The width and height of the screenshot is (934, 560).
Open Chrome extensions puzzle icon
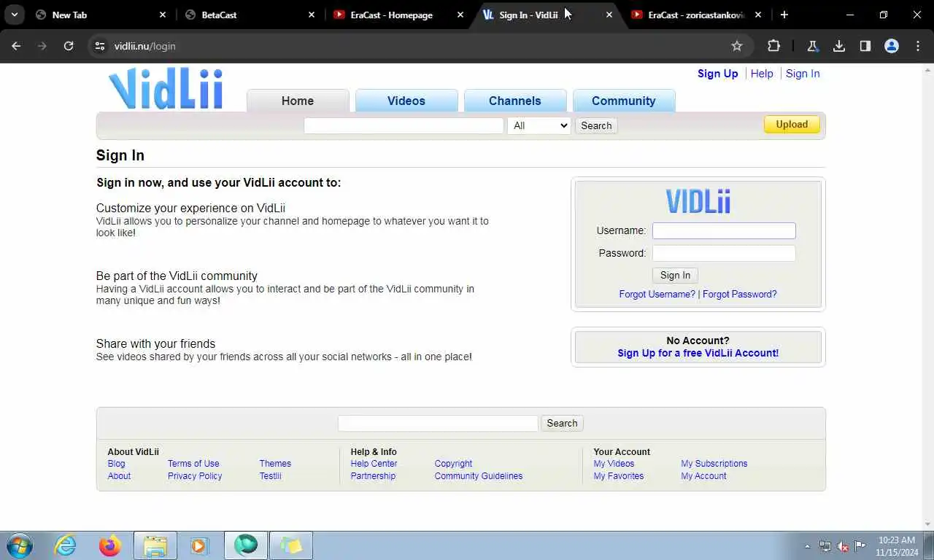pos(773,46)
